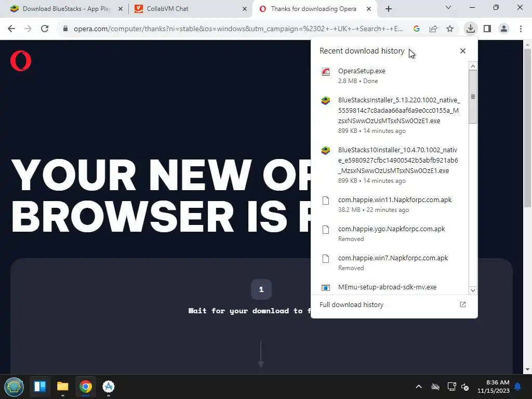Click the MEmu setup file icon
The height and width of the screenshot is (399, 532).
tap(326, 288)
